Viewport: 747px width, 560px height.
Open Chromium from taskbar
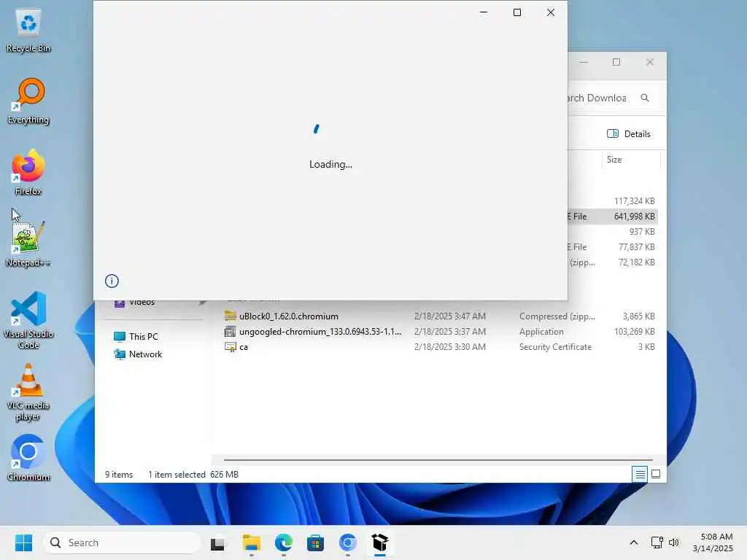[x=348, y=542]
